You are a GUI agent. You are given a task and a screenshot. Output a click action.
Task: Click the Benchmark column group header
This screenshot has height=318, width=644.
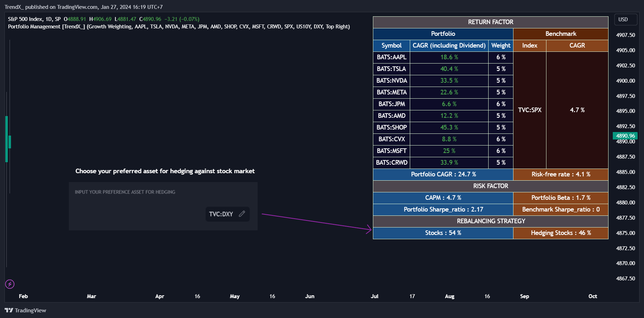click(x=561, y=34)
